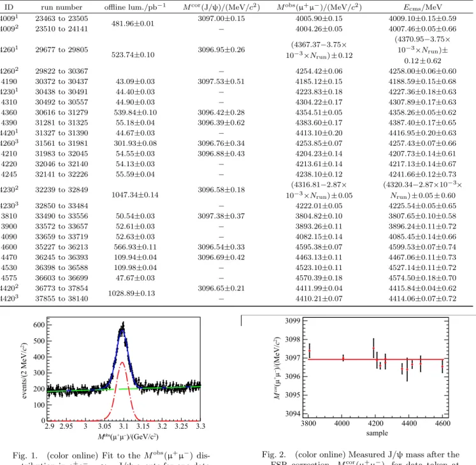Click observed mass '4213.61±0.14'
The height and width of the screenshot is (465, 476).
(319, 164)
